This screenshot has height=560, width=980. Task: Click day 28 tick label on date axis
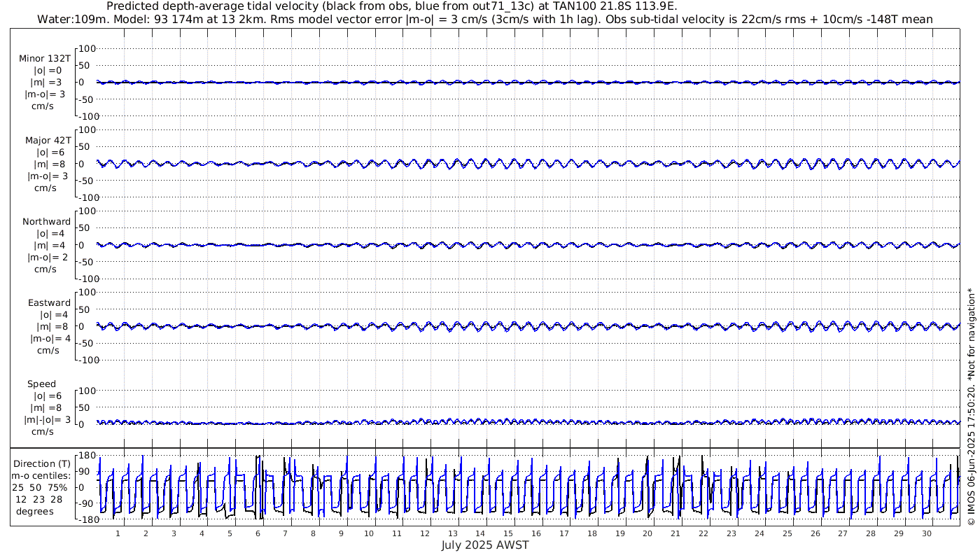point(871,533)
